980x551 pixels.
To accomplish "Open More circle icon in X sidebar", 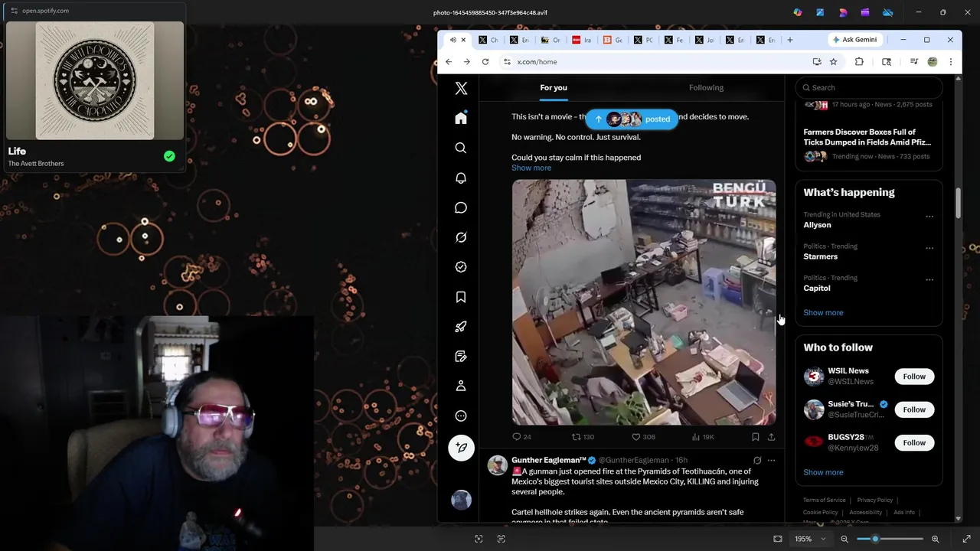I will pyautogui.click(x=461, y=416).
